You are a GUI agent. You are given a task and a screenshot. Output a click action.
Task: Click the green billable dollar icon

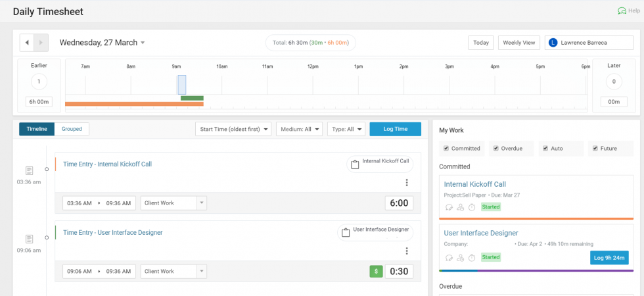(x=376, y=271)
